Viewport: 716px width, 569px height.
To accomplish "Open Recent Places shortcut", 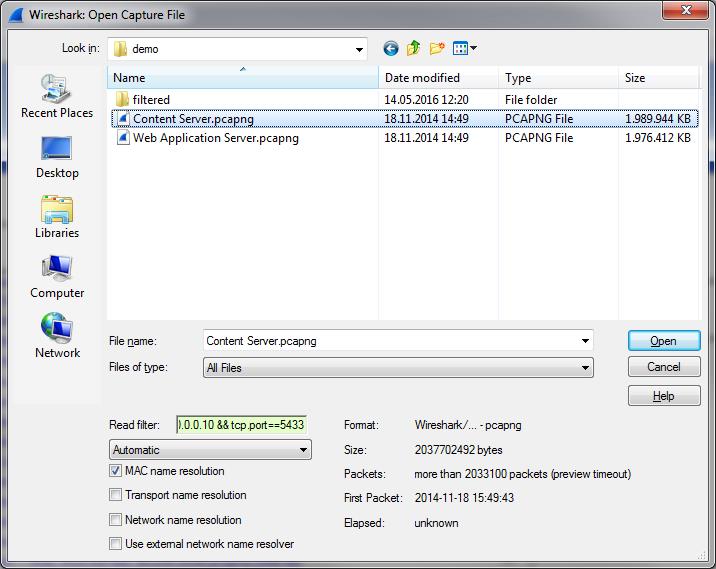I will pyautogui.click(x=57, y=96).
